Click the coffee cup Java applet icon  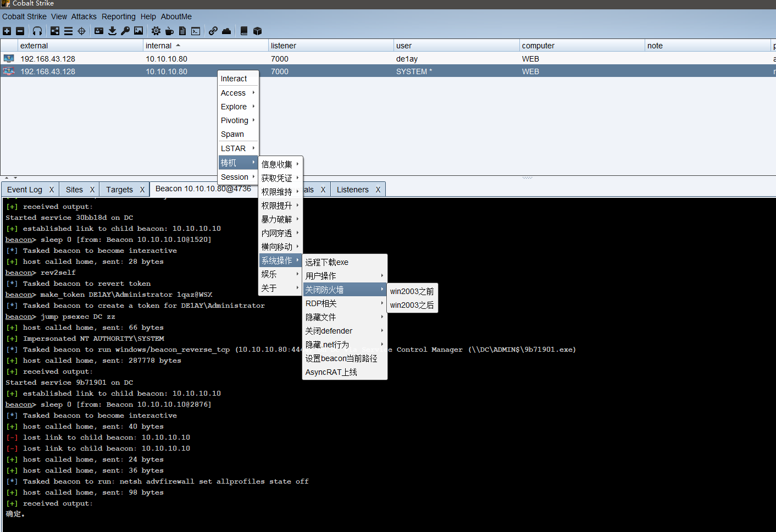pyautogui.click(x=169, y=31)
